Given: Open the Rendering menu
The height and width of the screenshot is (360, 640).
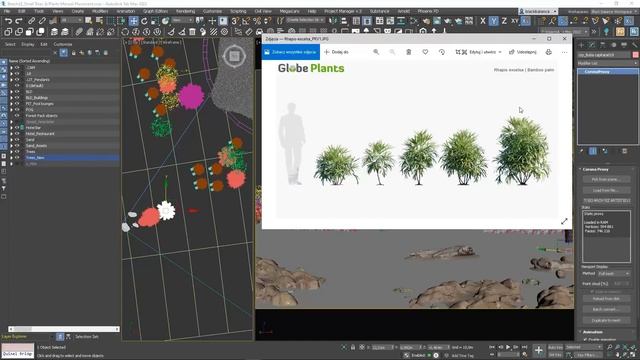Looking at the screenshot, I should point(185,11).
